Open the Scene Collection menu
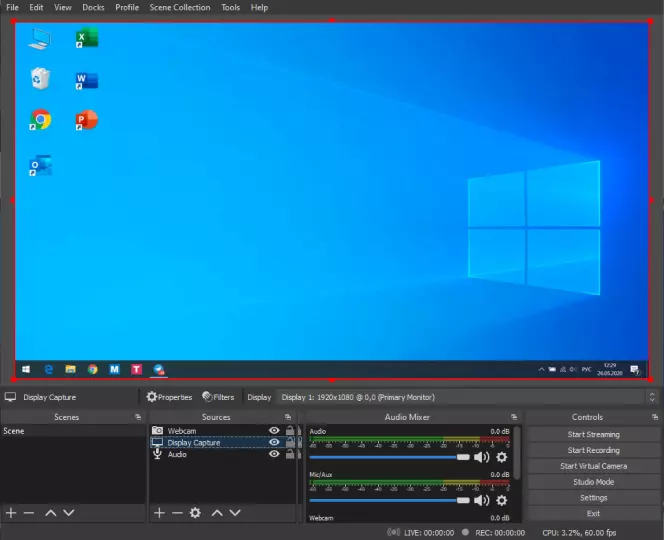 180,7
